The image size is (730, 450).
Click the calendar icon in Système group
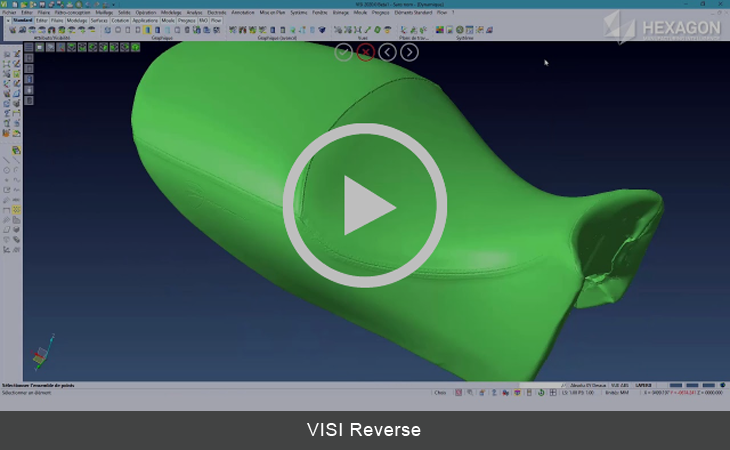point(470,30)
